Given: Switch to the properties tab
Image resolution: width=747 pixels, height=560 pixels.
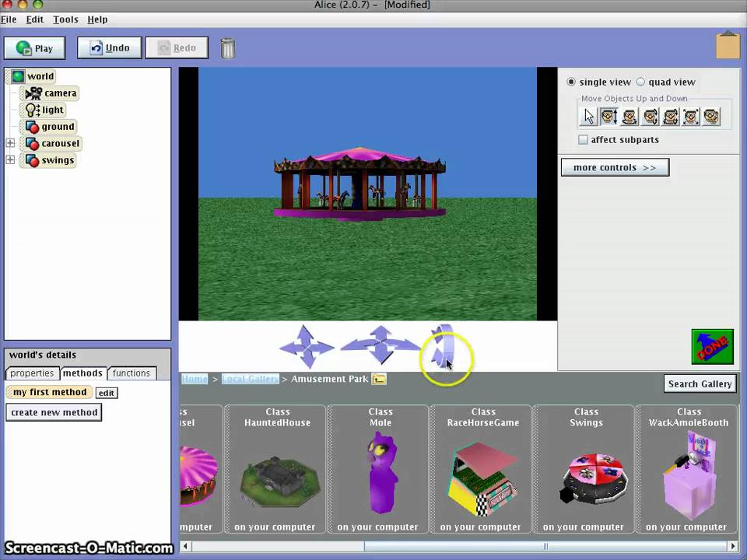Looking at the screenshot, I should click(32, 373).
